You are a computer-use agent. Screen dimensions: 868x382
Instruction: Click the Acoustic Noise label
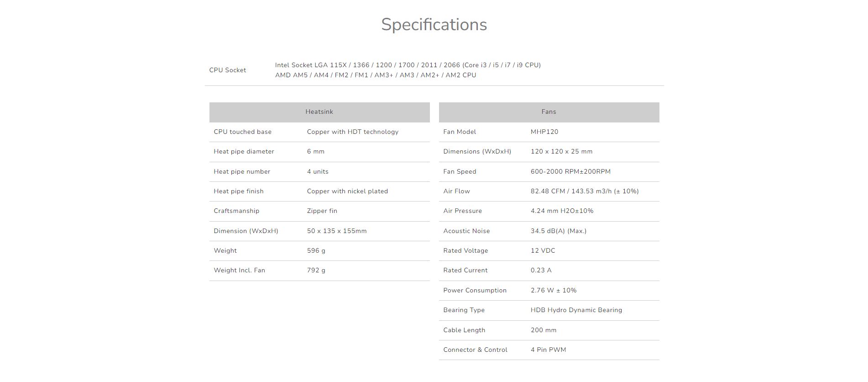[x=466, y=231]
